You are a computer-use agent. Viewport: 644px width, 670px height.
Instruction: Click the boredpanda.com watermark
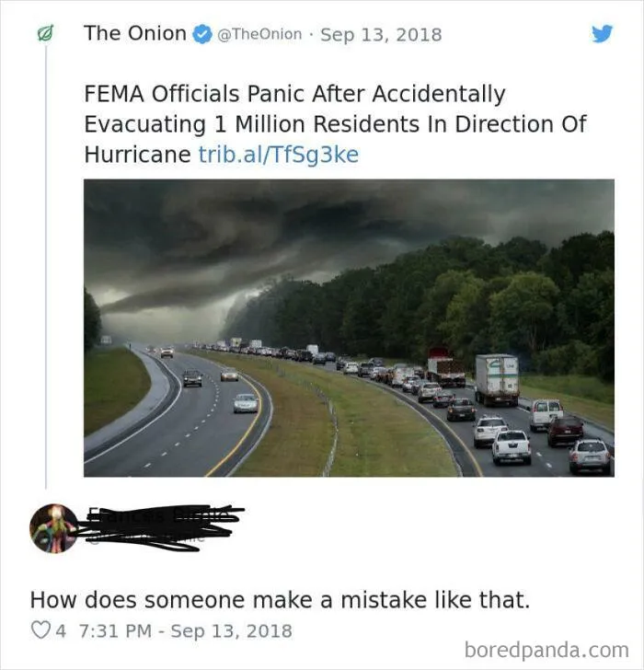(x=546, y=650)
